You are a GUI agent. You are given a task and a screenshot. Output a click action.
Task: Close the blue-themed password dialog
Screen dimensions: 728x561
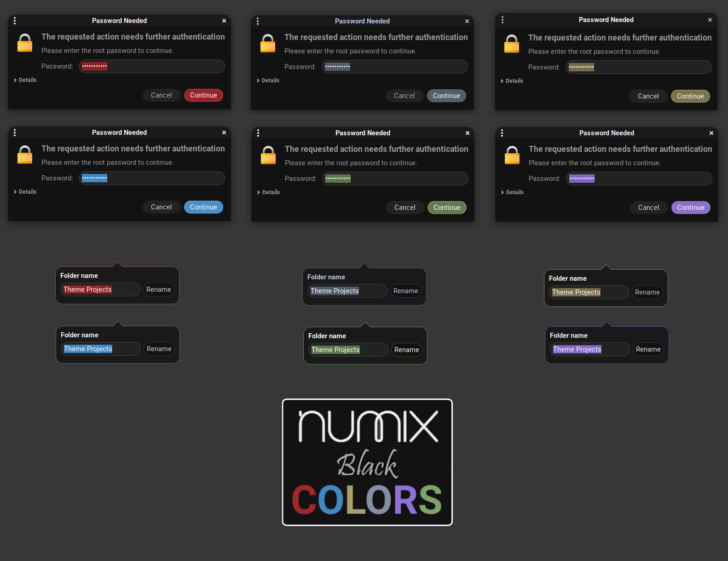pos(224,133)
